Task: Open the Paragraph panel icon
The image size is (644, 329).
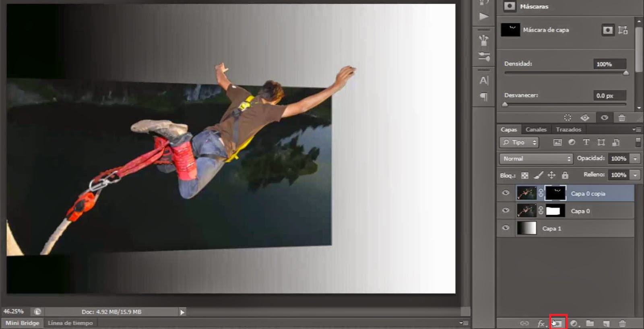Action: pos(484,97)
